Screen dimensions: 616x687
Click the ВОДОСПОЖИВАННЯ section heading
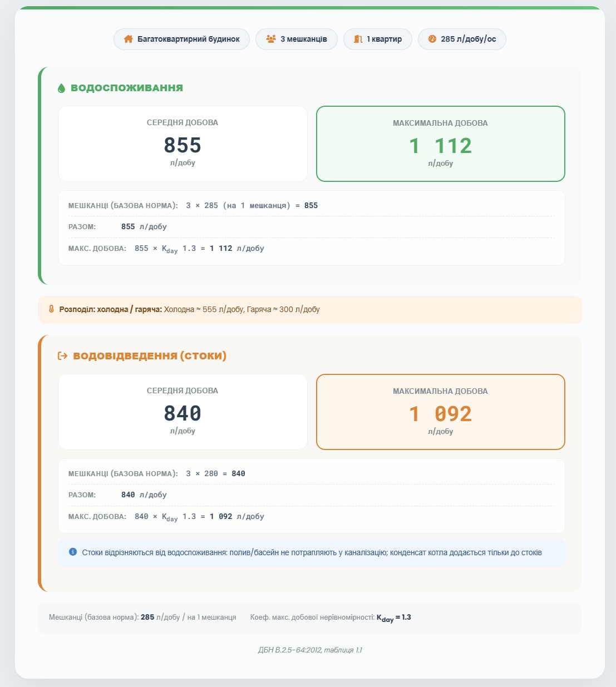[127, 88]
